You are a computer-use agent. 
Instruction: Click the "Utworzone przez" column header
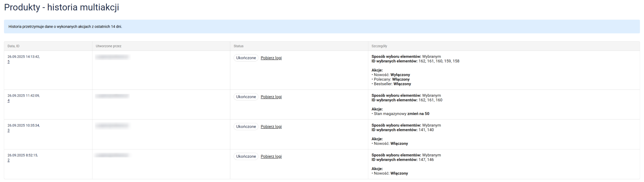tap(109, 46)
